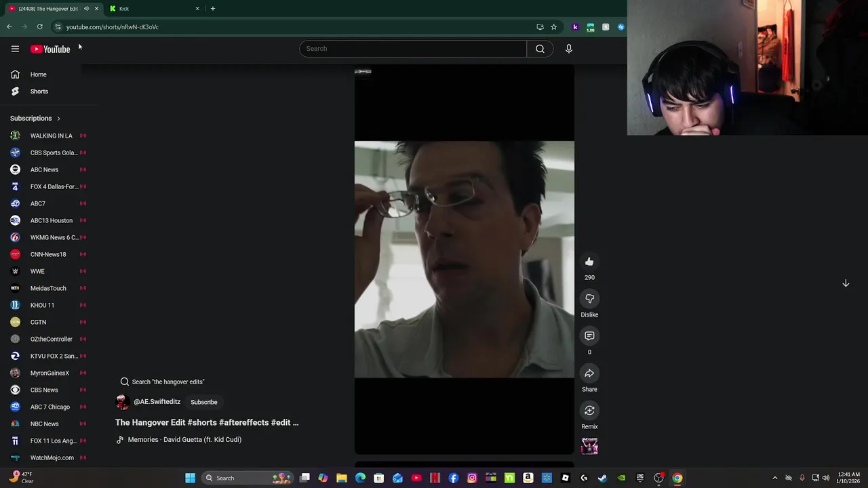Like the Hangover Edit short
Viewport: 868px width, 488px height.
[x=589, y=262]
